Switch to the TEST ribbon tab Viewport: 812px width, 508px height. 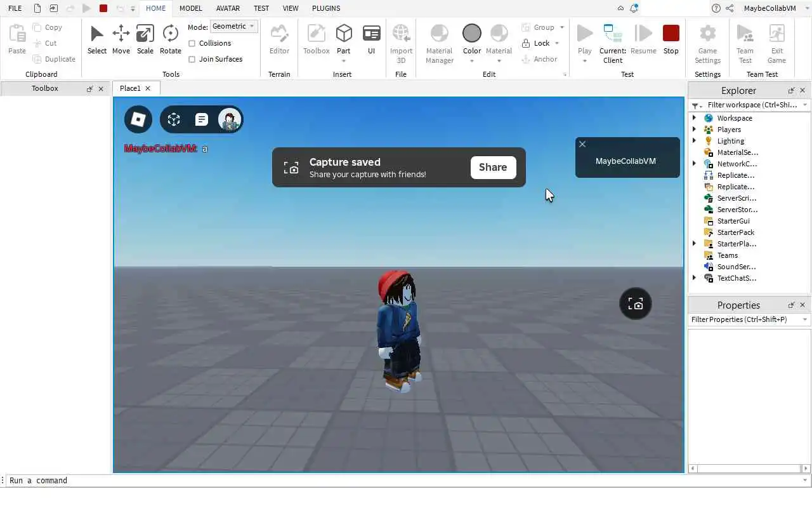261,8
